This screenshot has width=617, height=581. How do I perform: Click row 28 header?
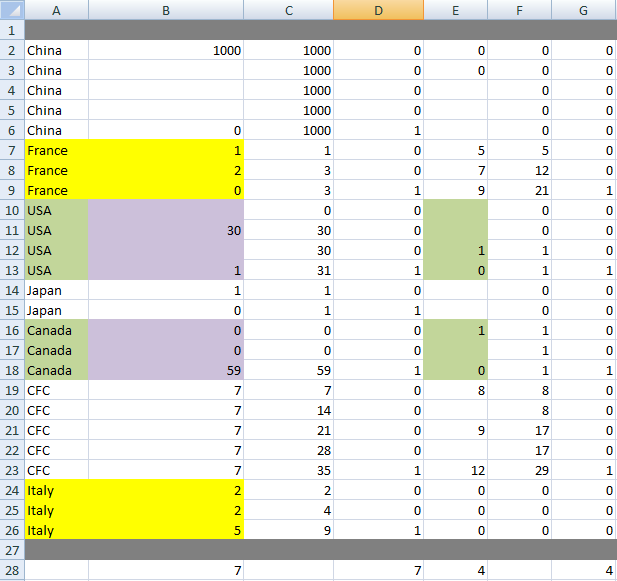tap(11, 570)
